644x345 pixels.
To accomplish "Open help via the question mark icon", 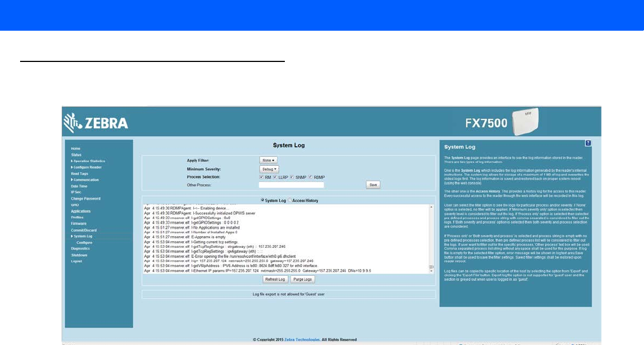I will pos(588,143).
